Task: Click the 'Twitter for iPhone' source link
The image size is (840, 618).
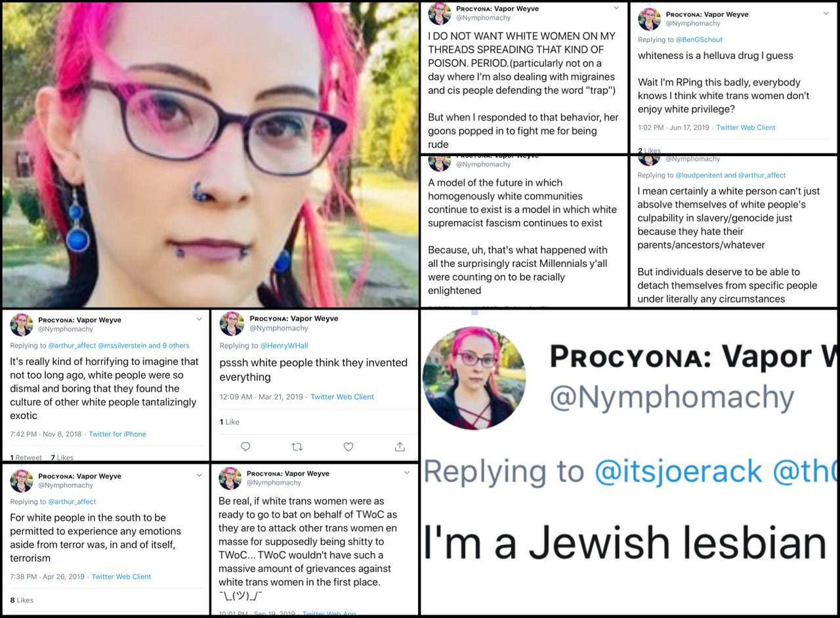Action: coord(117,434)
